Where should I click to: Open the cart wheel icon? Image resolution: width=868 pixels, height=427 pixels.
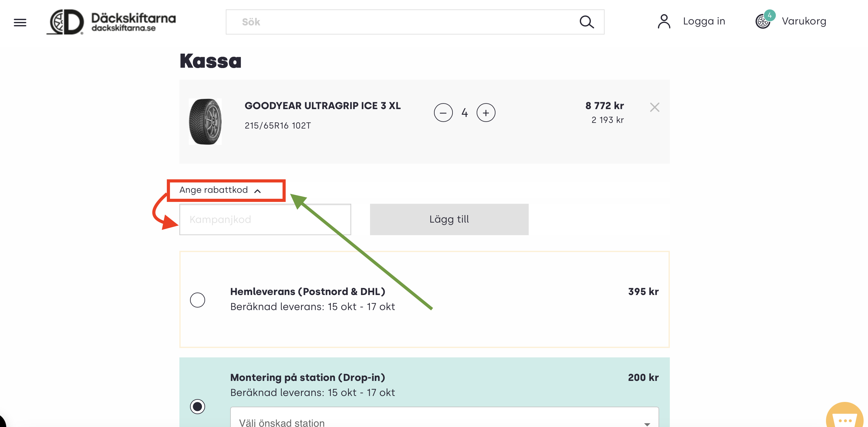tap(763, 22)
